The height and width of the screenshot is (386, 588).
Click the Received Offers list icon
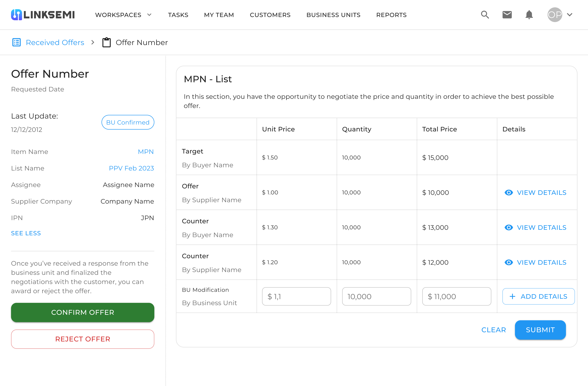(17, 43)
